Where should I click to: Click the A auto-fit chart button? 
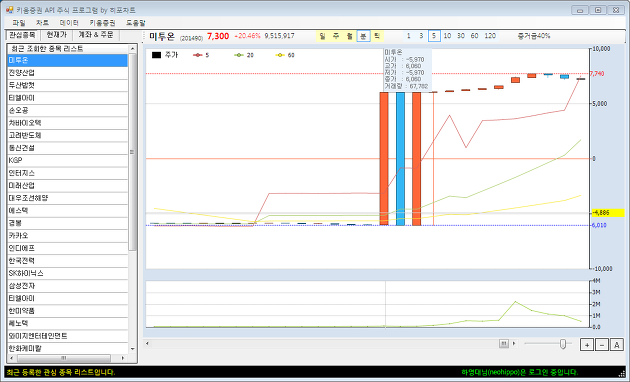(617, 345)
